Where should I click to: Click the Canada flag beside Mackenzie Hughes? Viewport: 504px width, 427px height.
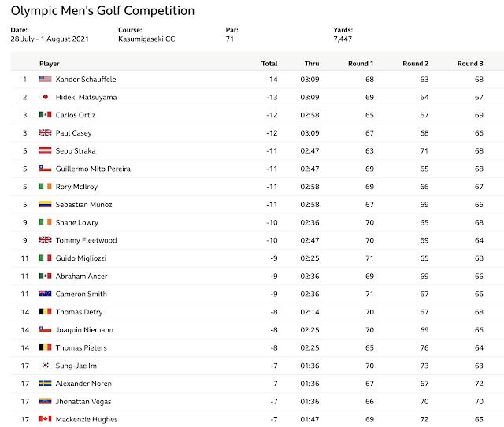45,419
